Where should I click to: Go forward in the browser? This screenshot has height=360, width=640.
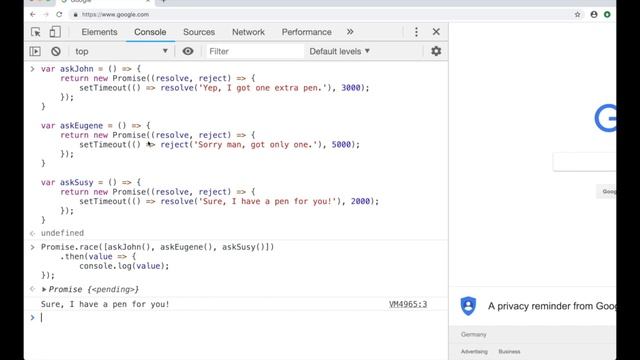click(46, 14)
